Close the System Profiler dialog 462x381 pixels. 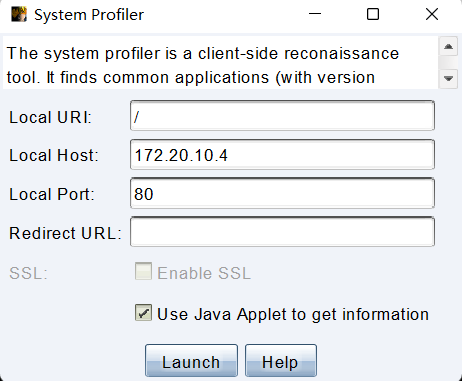(x=432, y=14)
